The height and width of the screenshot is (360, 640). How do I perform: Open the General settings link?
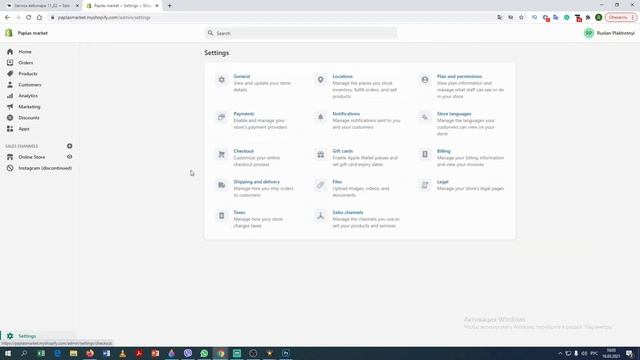click(242, 76)
